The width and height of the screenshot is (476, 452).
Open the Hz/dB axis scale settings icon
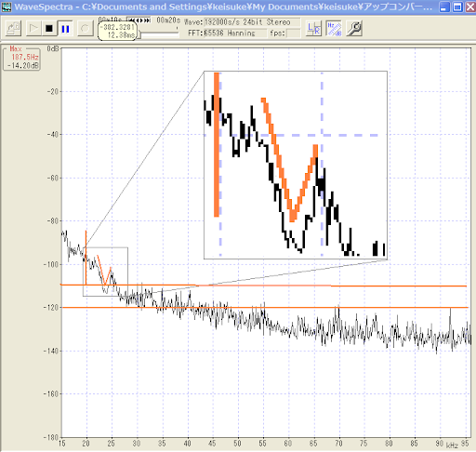[x=334, y=29]
